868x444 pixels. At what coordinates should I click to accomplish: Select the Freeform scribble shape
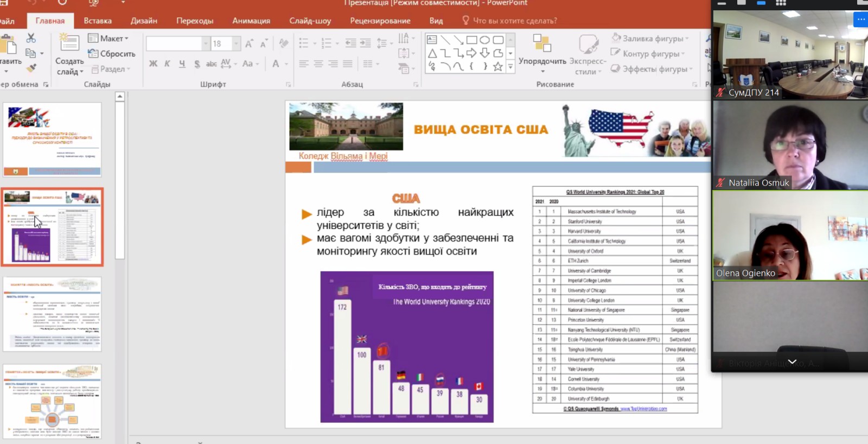pyautogui.click(x=432, y=66)
